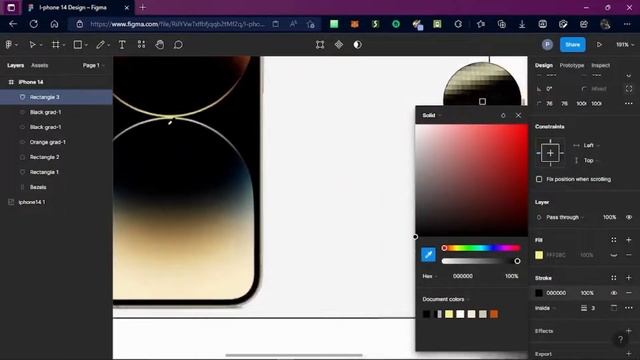Screen dimensions: 640x360
Task: Select iphone14 1 layer
Action: [56, 202]
